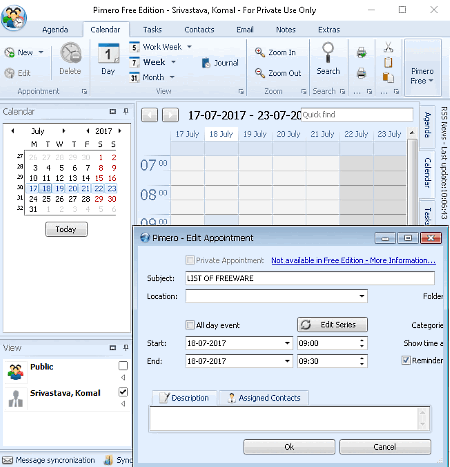Image resolution: width=450 pixels, height=467 pixels.
Task: Click the Delete appointment icon
Action: point(70,53)
